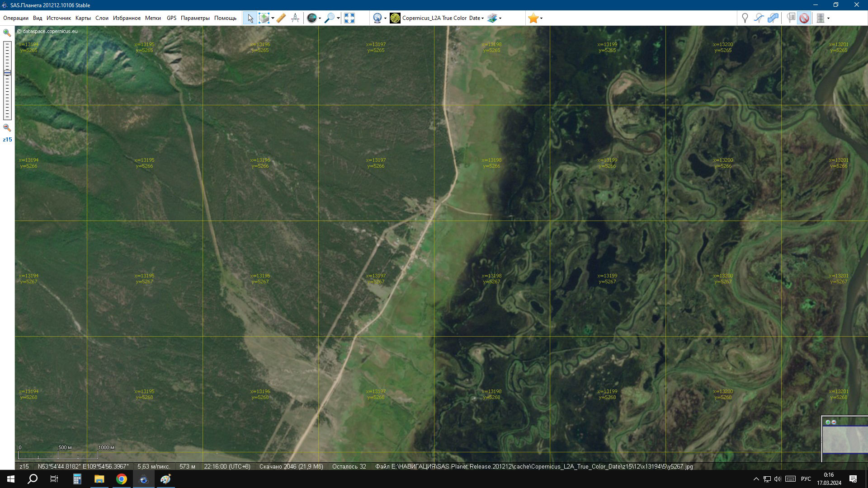
Task: Toggle full screen map view
Action: (349, 18)
